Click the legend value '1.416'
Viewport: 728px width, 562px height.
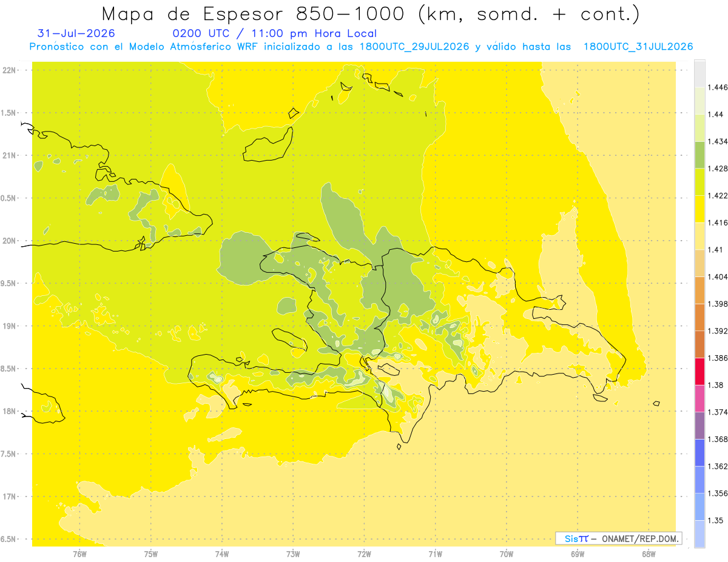point(718,222)
